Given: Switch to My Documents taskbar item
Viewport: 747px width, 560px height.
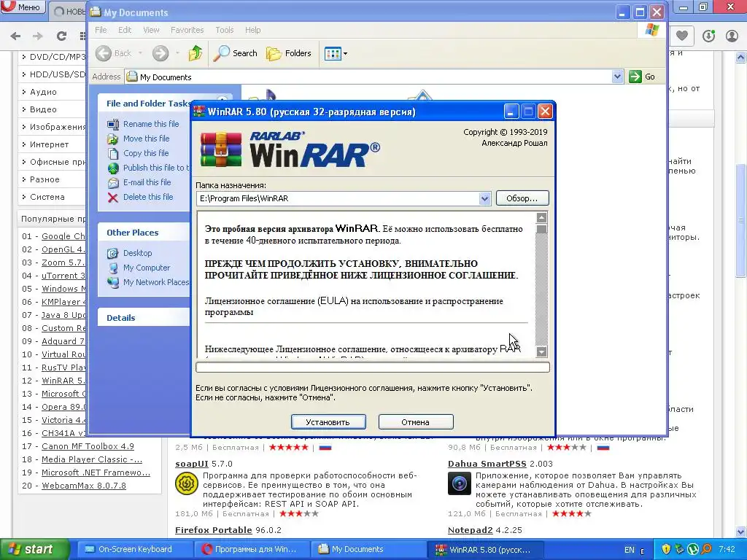Looking at the screenshot, I should coord(367,550).
